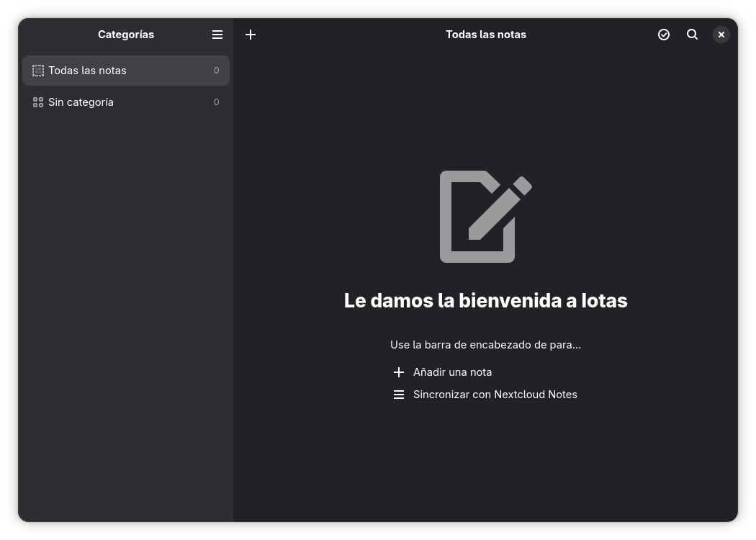Click the 'Categorías' sidebar header title
The image size is (756, 540).
point(126,35)
